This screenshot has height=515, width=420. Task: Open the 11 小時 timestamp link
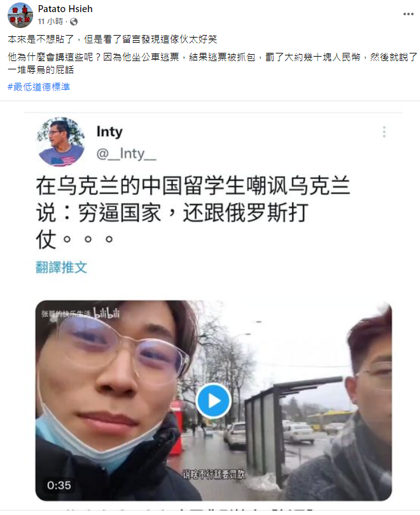tap(50, 22)
